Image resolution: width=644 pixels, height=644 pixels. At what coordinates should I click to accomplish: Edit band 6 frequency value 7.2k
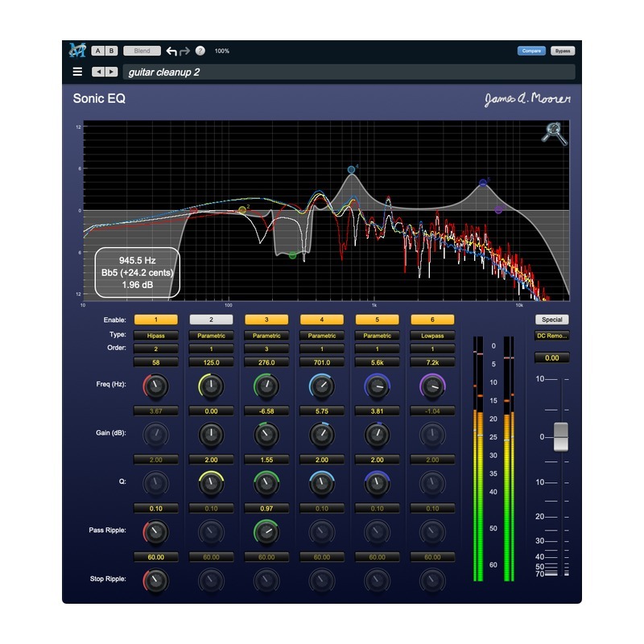pos(432,363)
